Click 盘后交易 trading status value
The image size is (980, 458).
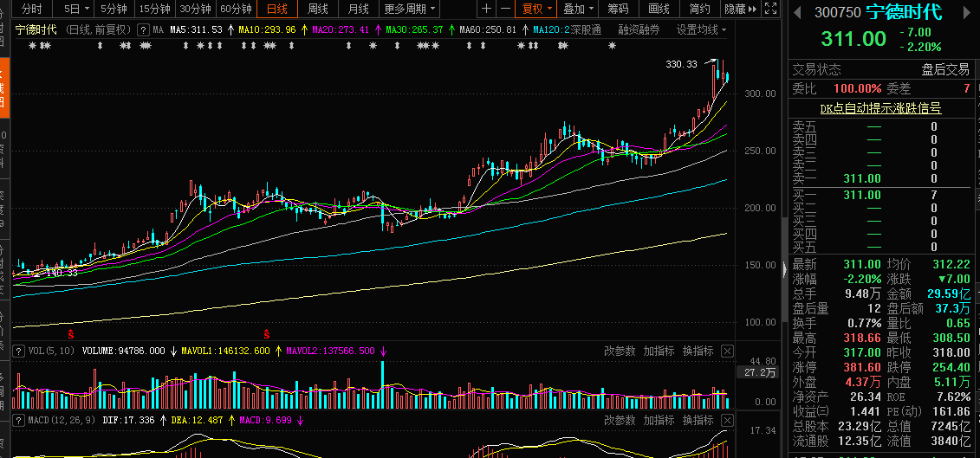click(x=945, y=69)
